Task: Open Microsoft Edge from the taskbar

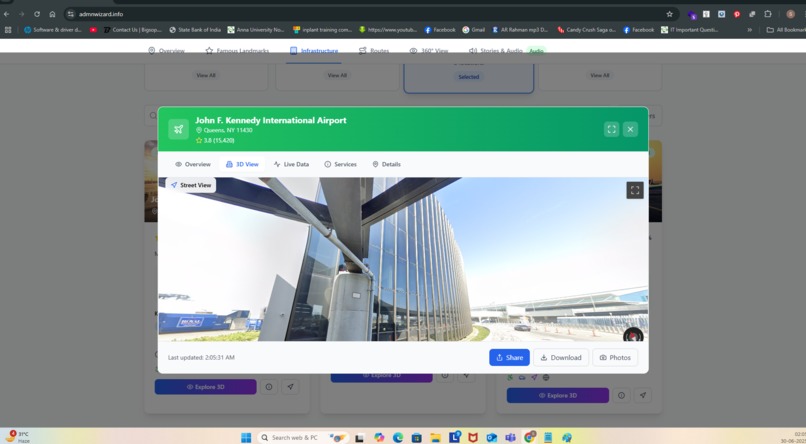Action: 398,437
